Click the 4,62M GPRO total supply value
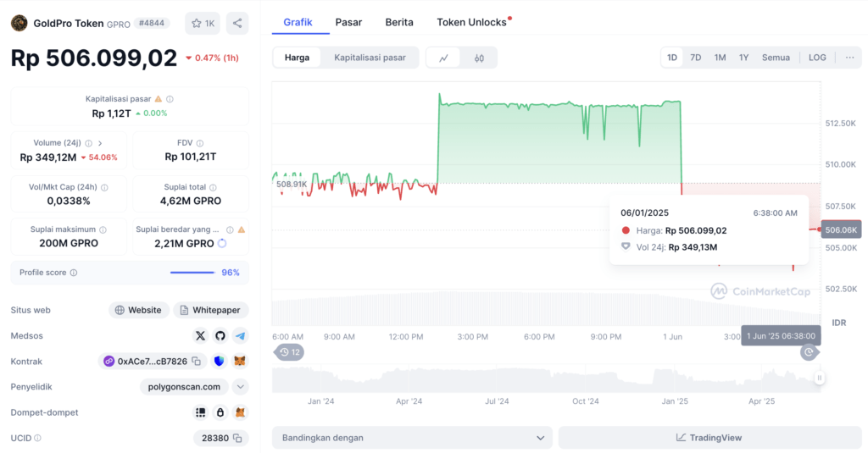868x453 pixels. pos(191,202)
